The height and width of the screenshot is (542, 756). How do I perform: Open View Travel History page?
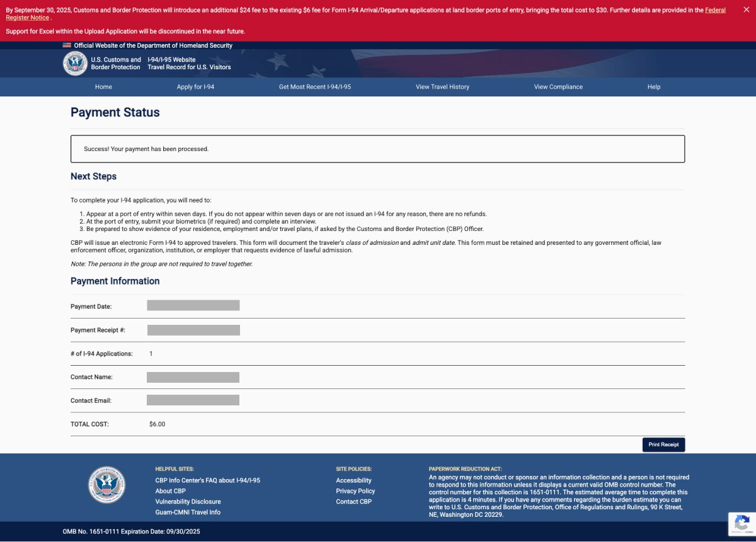(x=442, y=87)
